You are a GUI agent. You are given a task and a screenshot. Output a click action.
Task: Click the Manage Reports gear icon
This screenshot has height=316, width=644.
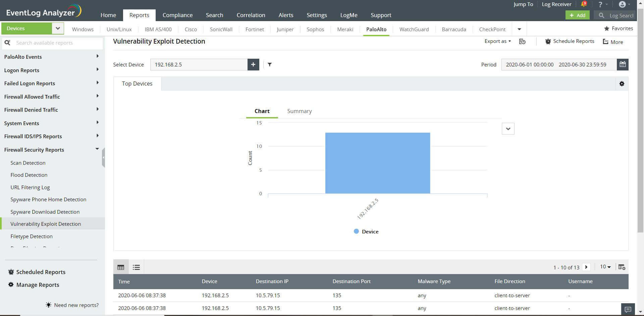(11, 284)
